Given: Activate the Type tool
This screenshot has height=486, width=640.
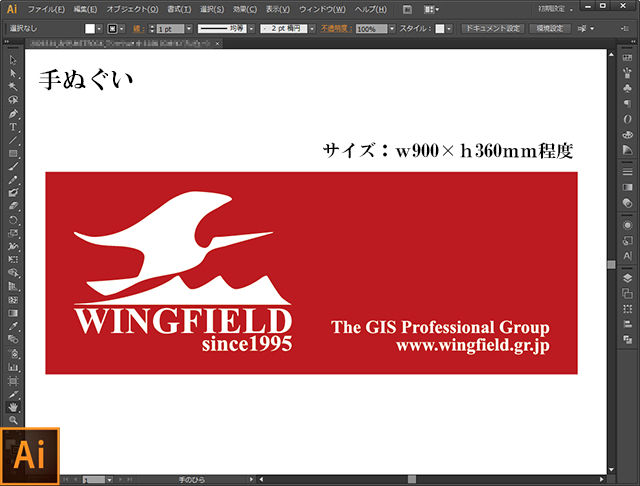Looking at the screenshot, I should 13,127.
